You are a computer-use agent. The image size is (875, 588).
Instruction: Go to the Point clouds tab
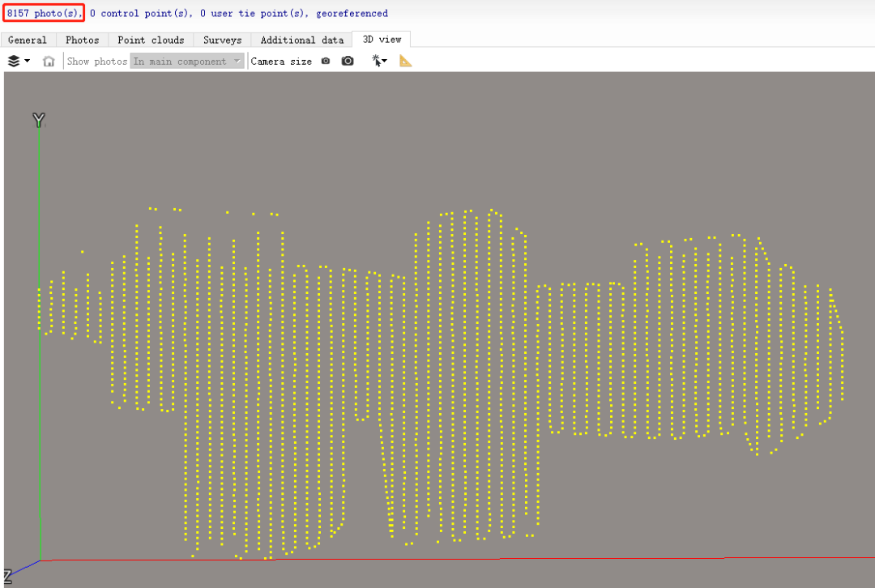151,40
